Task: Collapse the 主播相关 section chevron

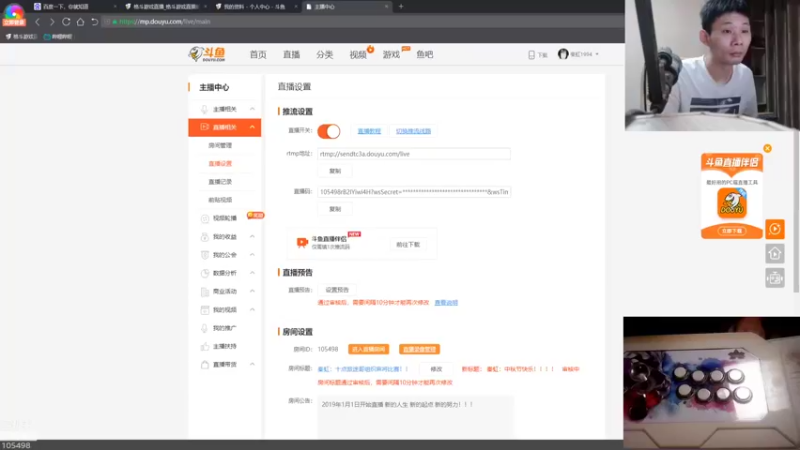Action: [x=252, y=109]
